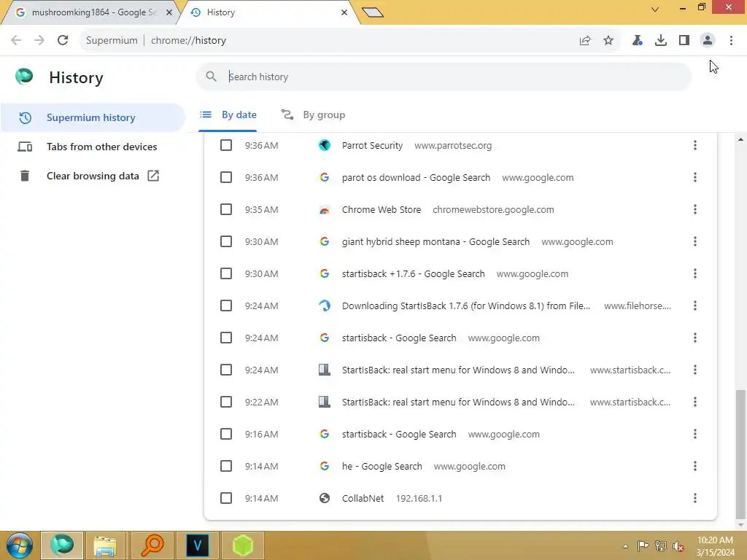Image resolution: width=747 pixels, height=560 pixels.
Task: Switch to the mushroomking1864 Google Search tab
Action: pos(92,12)
